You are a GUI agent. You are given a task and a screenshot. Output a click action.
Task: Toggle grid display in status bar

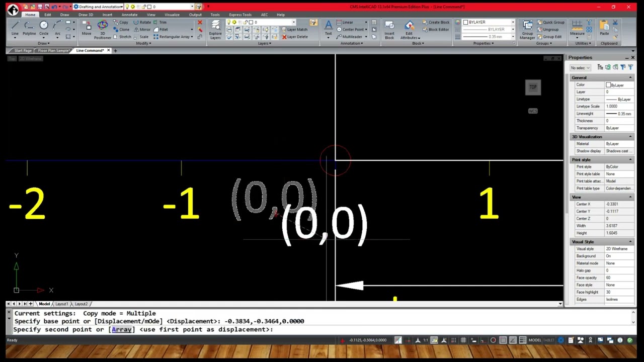(x=463, y=340)
